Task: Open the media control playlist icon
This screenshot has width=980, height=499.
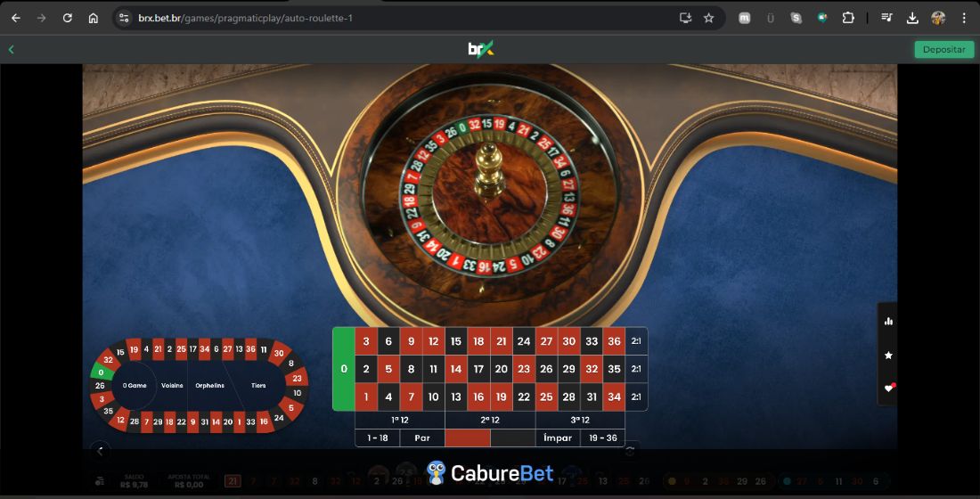Action: pyautogui.click(x=886, y=18)
